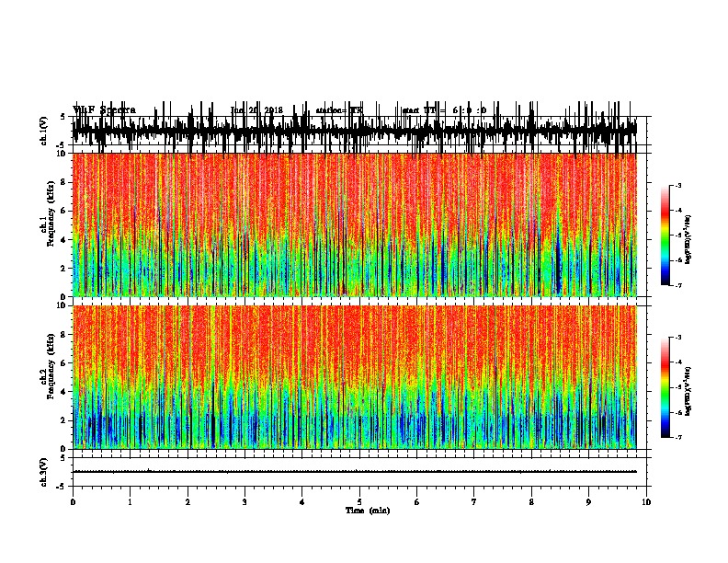This screenshot has height=563, width=728.
Task: Click the '5' tick on the ch.1(V) axis
Action: click(x=63, y=117)
